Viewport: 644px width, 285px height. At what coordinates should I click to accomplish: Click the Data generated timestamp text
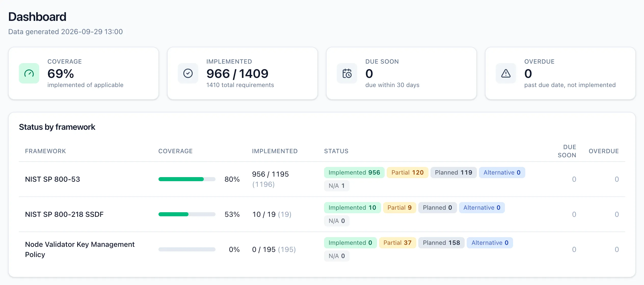pos(65,32)
